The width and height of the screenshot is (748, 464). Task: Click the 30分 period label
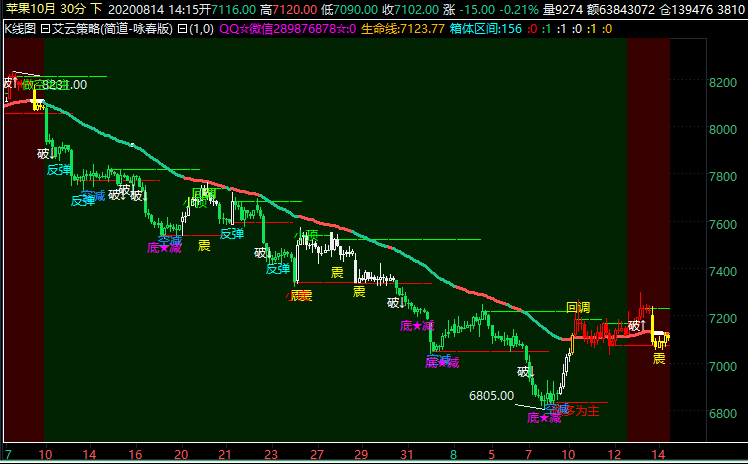[74, 9]
